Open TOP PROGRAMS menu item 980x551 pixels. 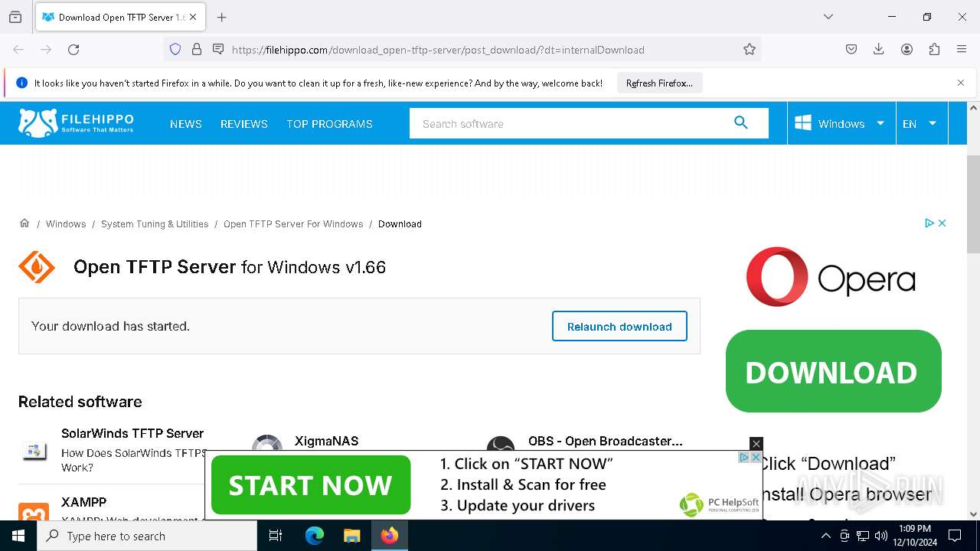(x=329, y=124)
